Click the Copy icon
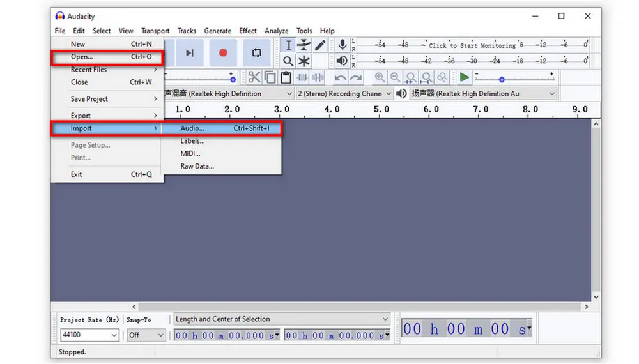The image size is (639, 364). coord(270,77)
